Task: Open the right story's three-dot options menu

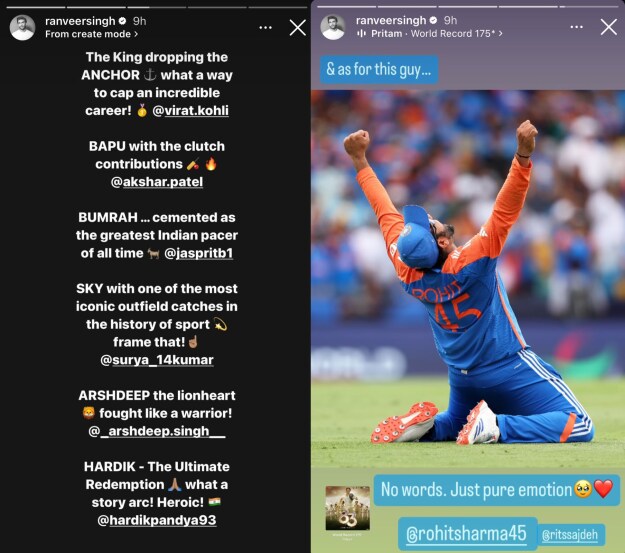Action: coord(576,27)
